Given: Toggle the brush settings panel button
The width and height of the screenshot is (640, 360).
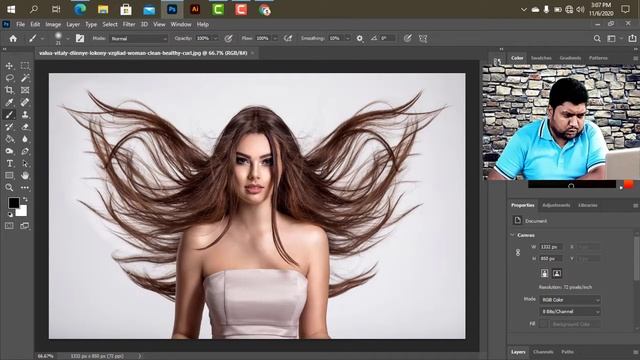Looking at the screenshot, I should (x=80, y=38).
